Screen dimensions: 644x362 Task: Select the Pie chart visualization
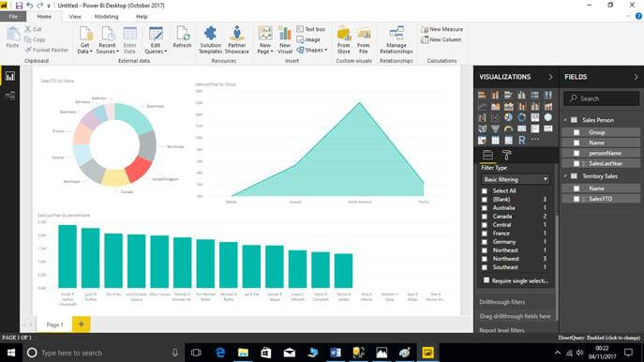508,117
